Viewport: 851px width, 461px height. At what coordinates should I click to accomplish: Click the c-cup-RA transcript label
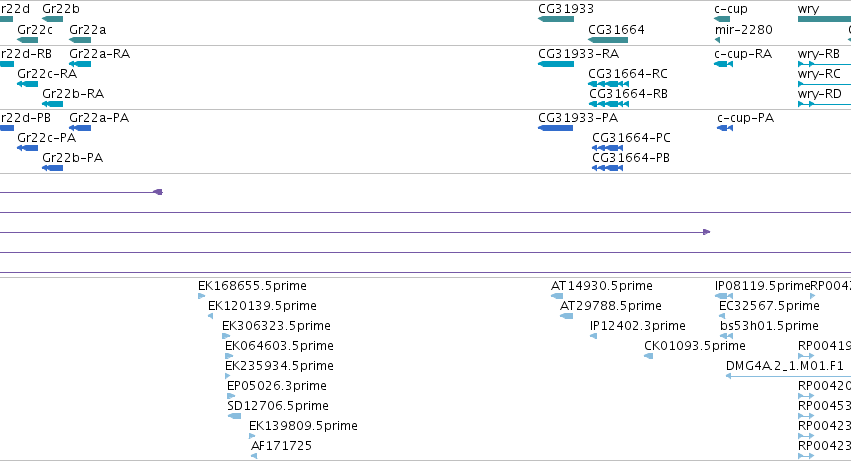743,54
